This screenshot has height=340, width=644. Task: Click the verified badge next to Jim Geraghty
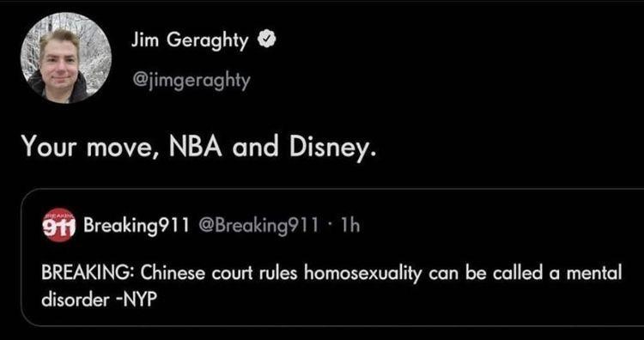coord(267,39)
